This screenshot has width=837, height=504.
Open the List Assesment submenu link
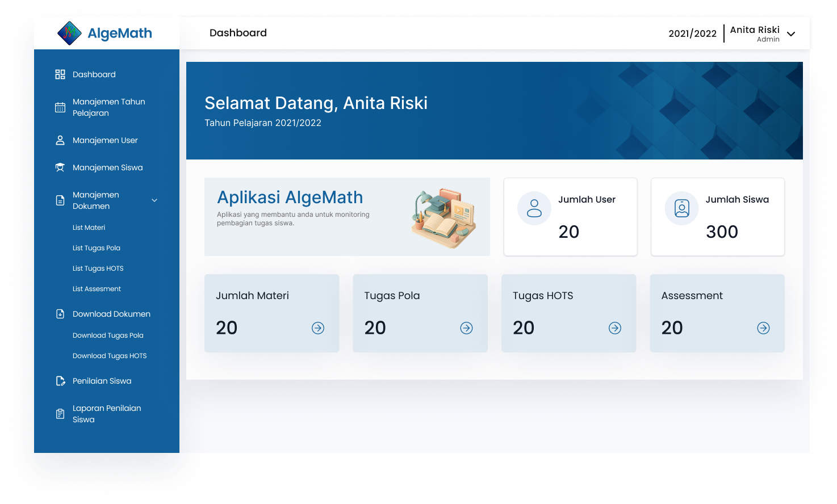97,289
